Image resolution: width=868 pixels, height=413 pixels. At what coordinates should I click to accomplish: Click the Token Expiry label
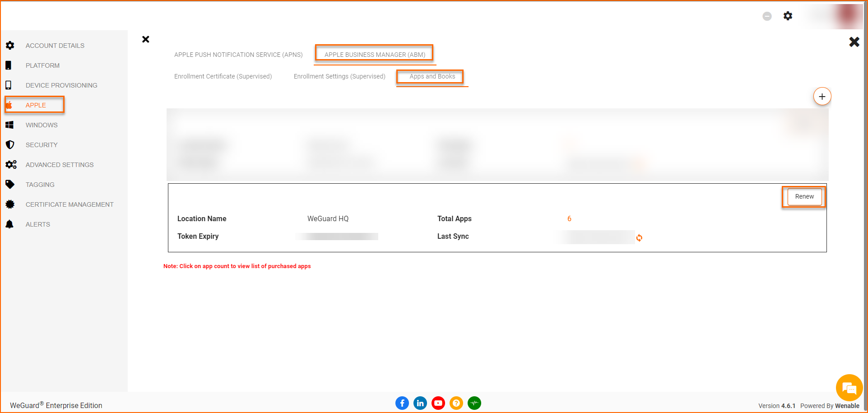[198, 237]
